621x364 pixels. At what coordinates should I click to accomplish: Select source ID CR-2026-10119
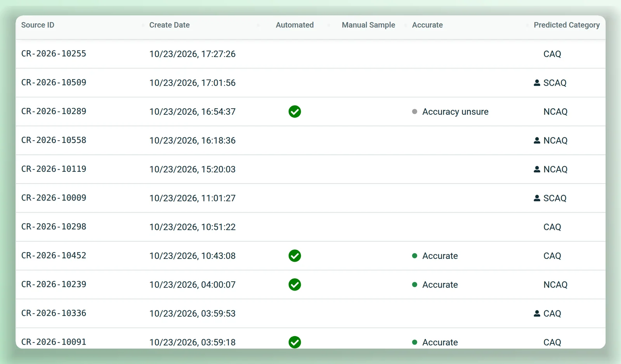tap(54, 169)
